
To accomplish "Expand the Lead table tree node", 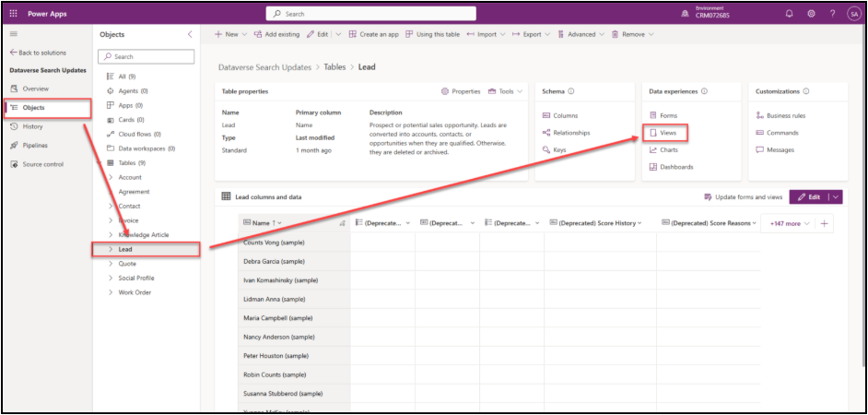I will pyautogui.click(x=111, y=249).
